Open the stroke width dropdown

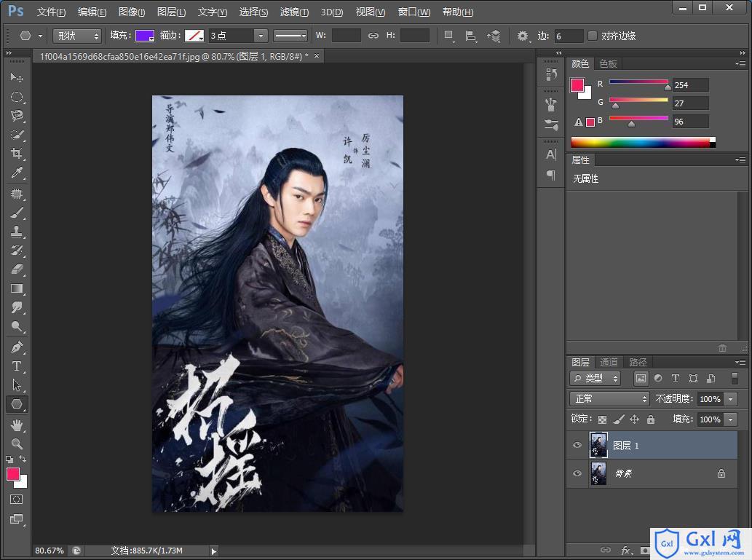pyautogui.click(x=261, y=36)
